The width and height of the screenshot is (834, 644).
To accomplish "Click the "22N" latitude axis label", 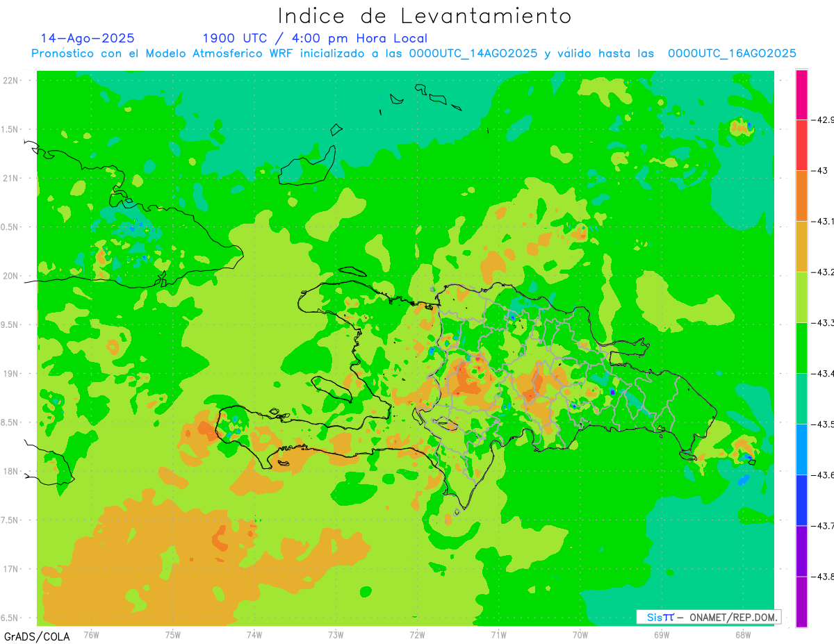I will (10, 81).
